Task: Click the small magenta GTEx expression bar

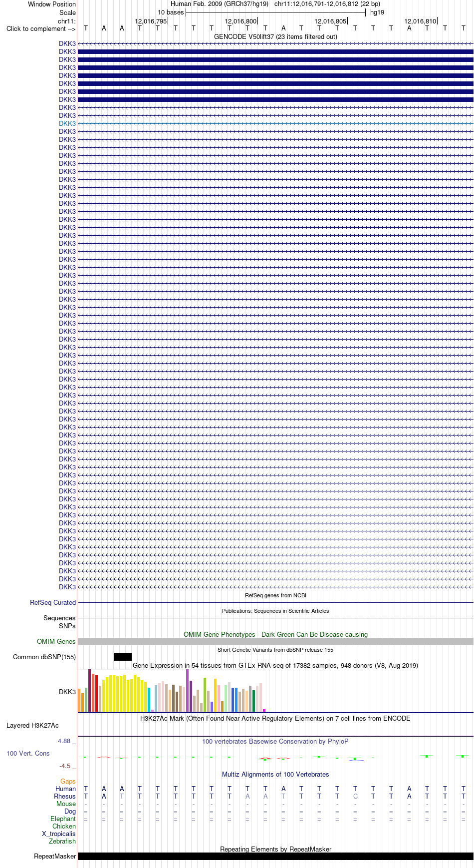Action: pos(264,710)
